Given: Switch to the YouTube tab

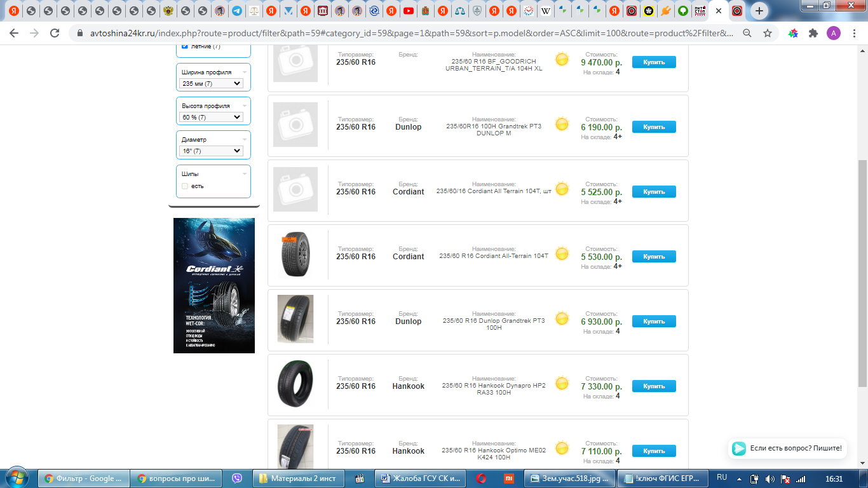Looking at the screenshot, I should coord(409,11).
